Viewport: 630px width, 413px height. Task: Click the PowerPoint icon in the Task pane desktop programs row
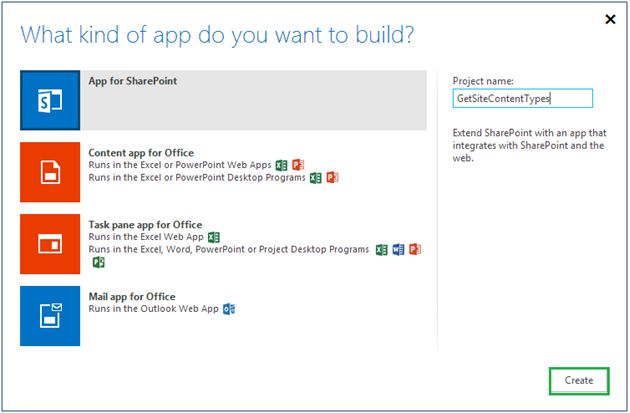click(413, 249)
